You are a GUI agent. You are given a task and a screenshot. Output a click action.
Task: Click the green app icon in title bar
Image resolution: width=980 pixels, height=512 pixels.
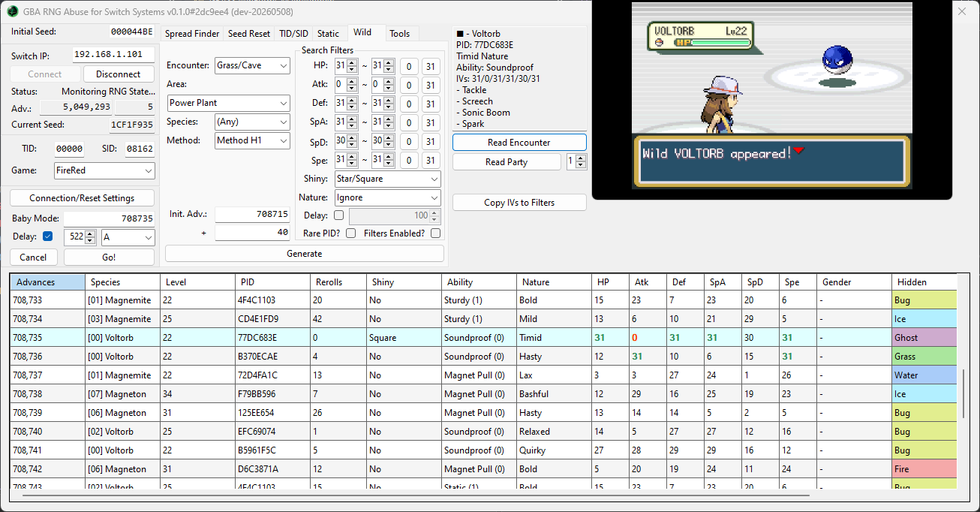[x=13, y=11]
